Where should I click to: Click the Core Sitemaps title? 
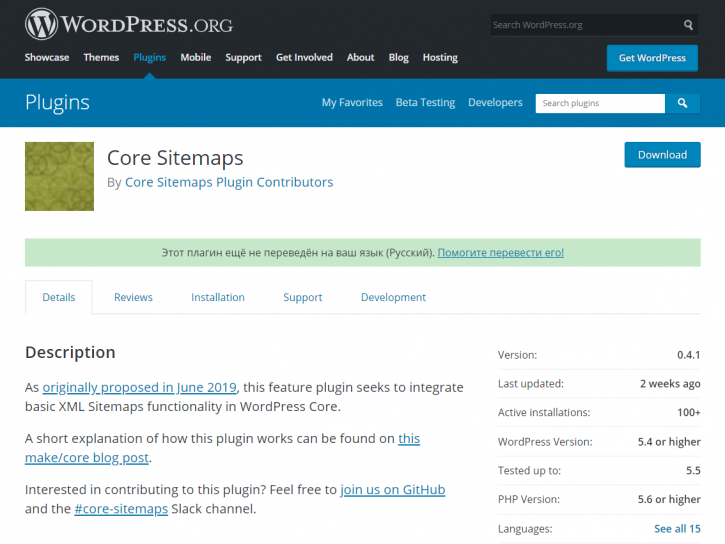point(175,158)
